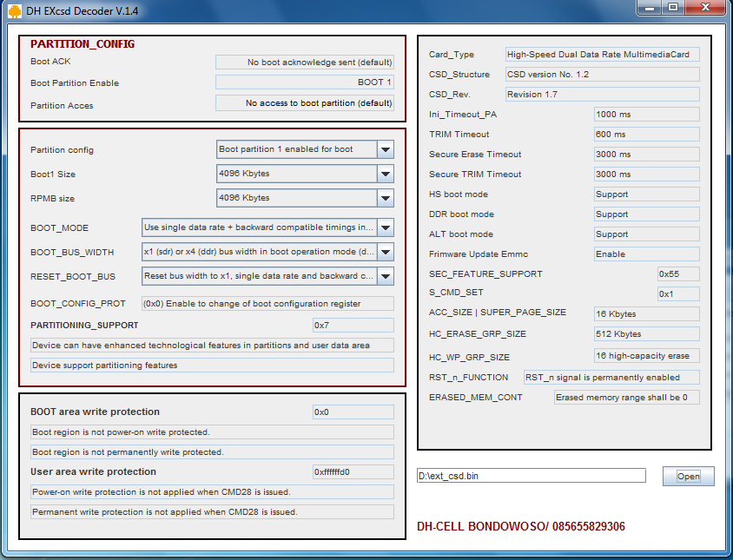Click the DH-CELL BONDOWOSO contact text
Viewport: 733px width, 560px height.
tap(521, 526)
